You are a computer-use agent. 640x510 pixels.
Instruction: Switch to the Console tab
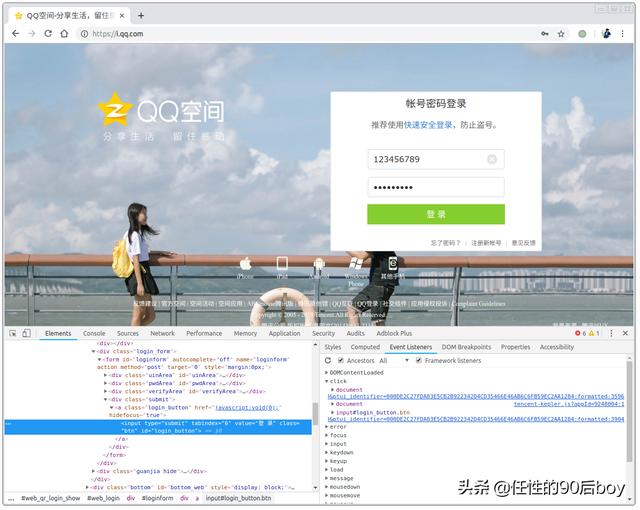tap(94, 333)
